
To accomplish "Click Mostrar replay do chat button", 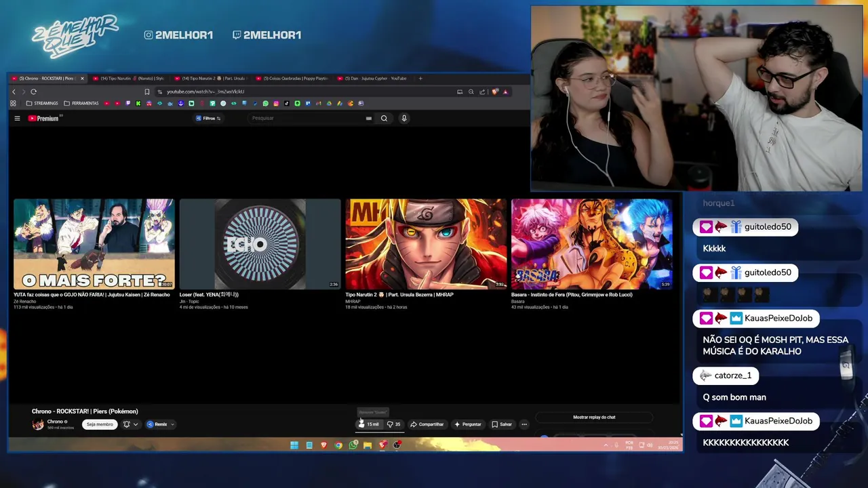I will [x=594, y=417].
